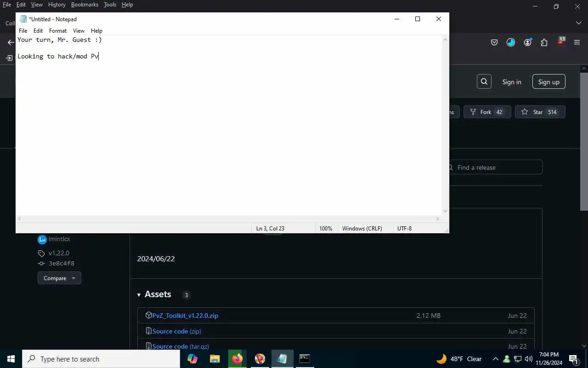Open the v1.22.0 tag link

point(59,253)
